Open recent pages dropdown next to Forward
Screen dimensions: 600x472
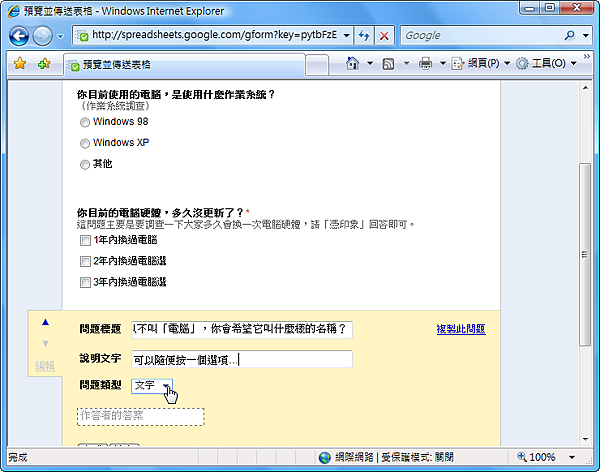[60, 37]
